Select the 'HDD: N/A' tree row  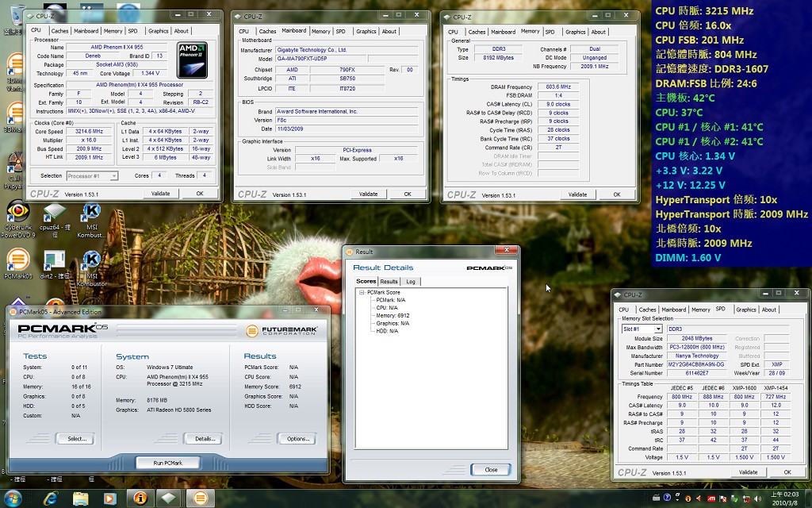point(387,331)
